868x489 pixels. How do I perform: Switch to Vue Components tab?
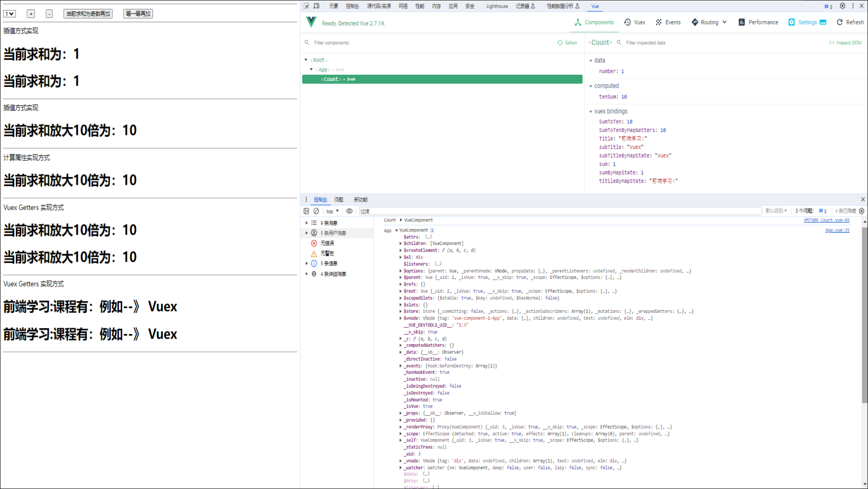[594, 22]
